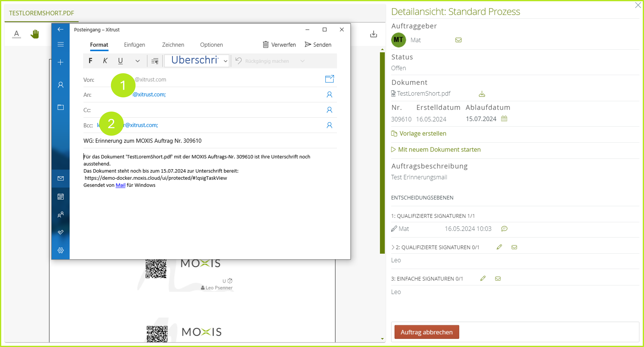Send email to Auftraggeber Mat
Image resolution: width=644 pixels, height=347 pixels.
(x=458, y=40)
